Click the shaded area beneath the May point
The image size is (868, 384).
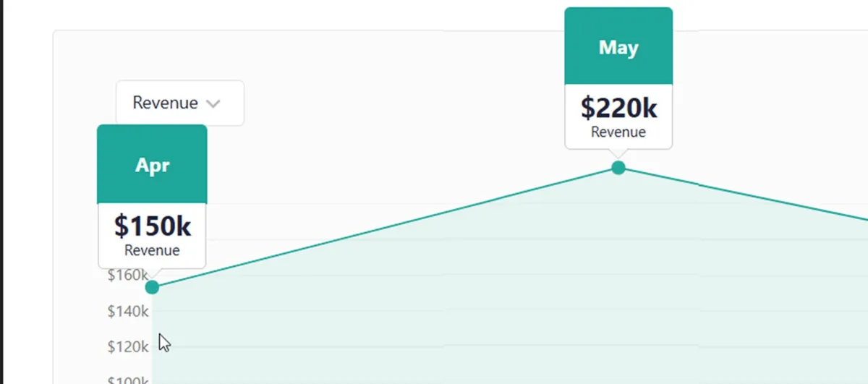coord(618,289)
